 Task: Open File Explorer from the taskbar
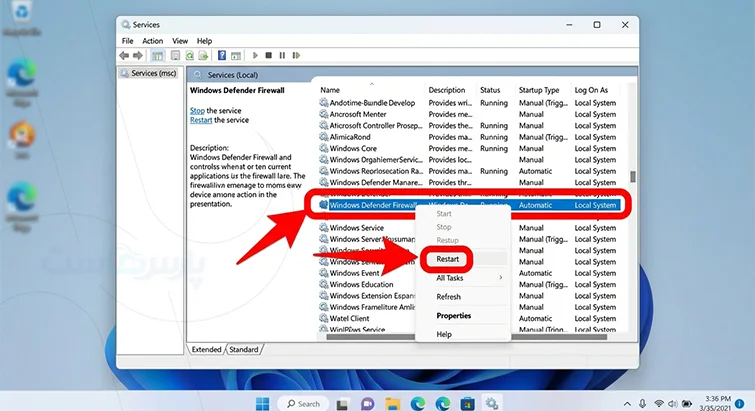click(392, 404)
